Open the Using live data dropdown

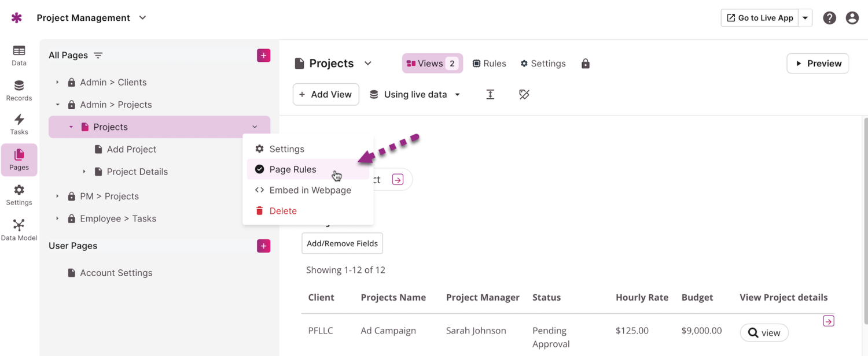tap(415, 95)
